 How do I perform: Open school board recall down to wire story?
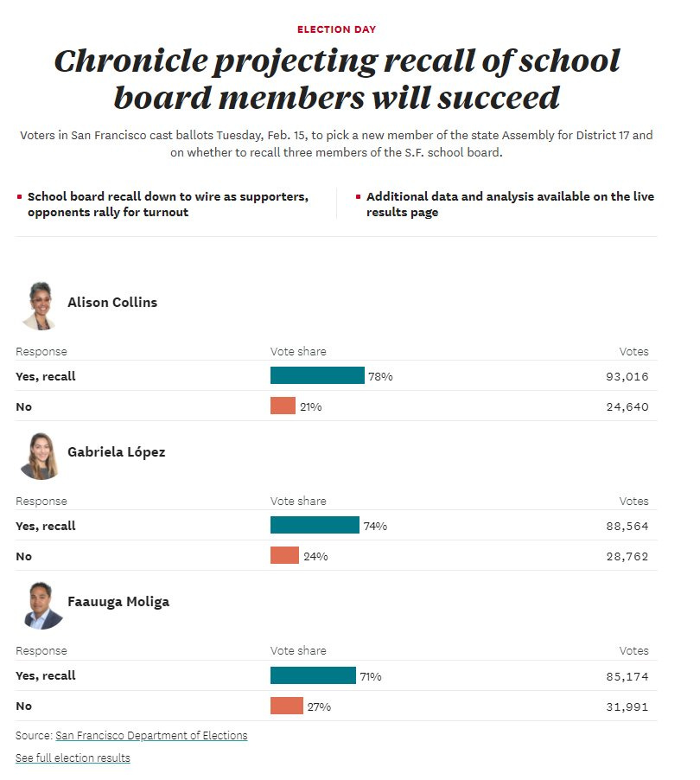tap(168, 204)
